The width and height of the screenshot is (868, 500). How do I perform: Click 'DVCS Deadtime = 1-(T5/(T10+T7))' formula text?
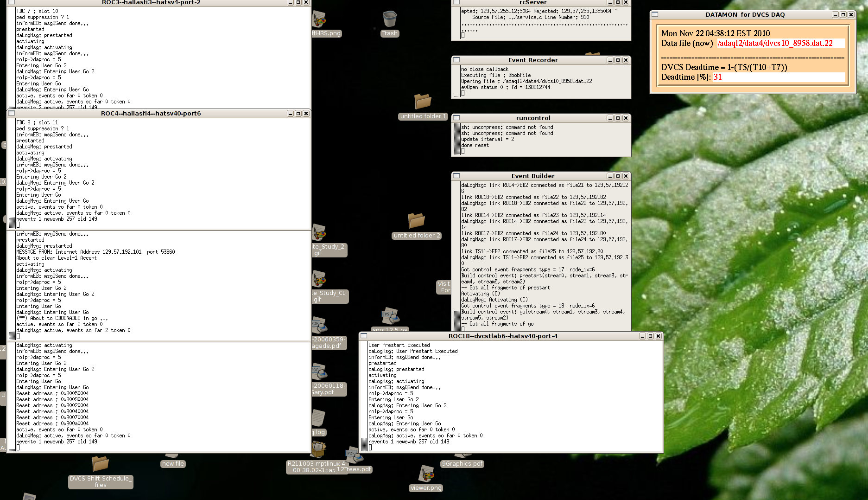pos(724,67)
